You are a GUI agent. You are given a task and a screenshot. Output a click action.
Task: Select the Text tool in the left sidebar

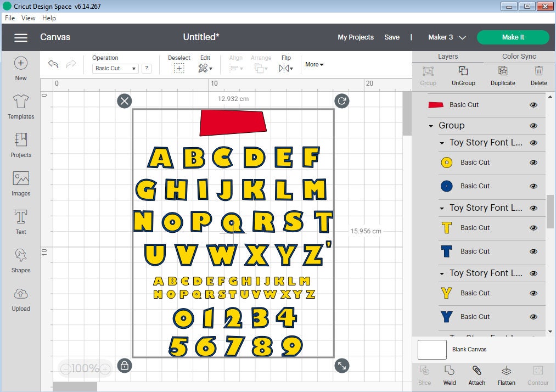point(20,221)
